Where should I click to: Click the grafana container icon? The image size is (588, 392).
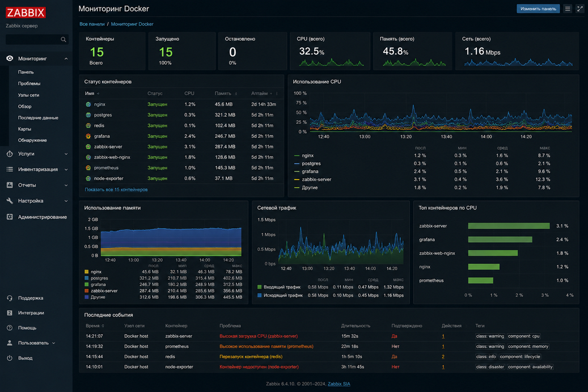tap(88, 136)
